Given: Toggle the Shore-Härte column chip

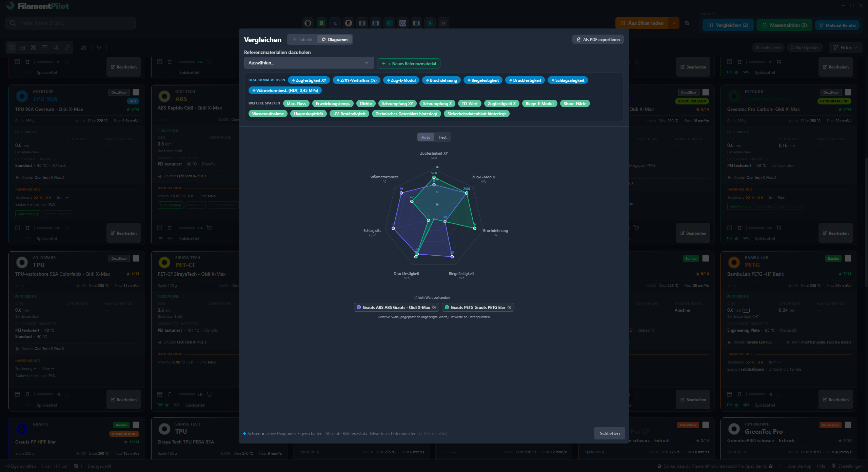Looking at the screenshot, I should (575, 104).
